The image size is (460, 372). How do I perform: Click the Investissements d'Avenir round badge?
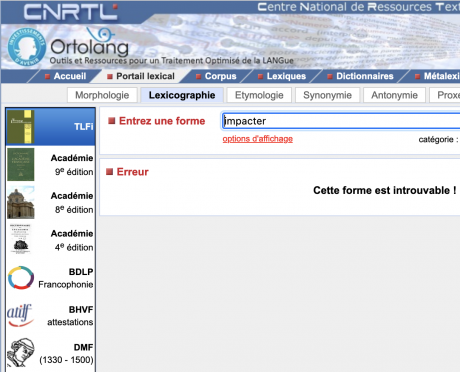[27, 47]
